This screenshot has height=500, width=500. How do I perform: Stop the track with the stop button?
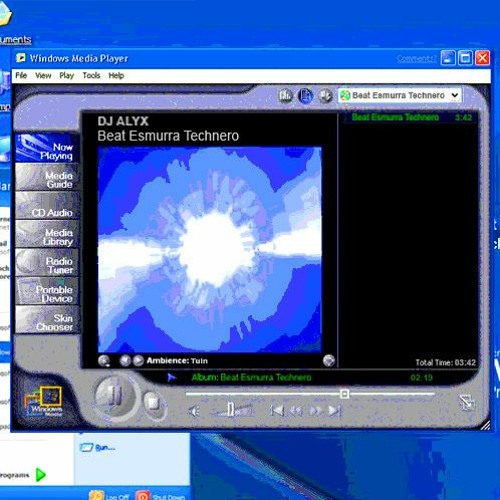point(154,403)
